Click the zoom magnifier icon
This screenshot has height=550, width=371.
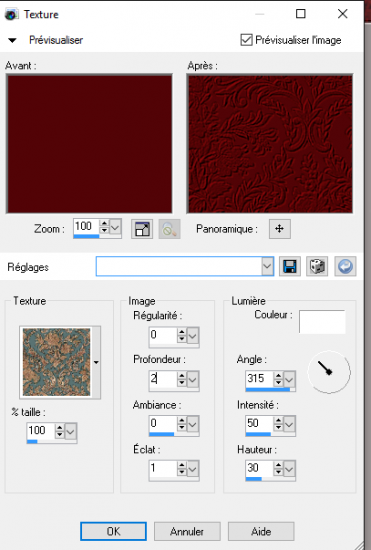169,229
